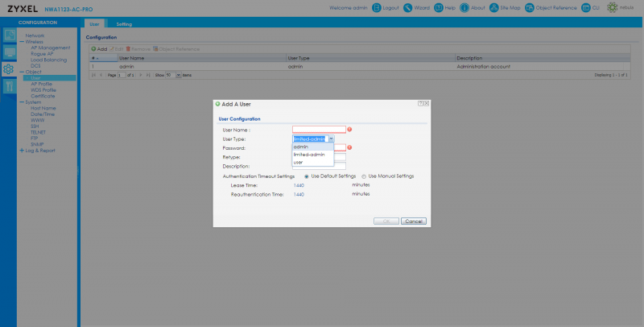
Task: Click the Logout icon
Action: point(376,8)
